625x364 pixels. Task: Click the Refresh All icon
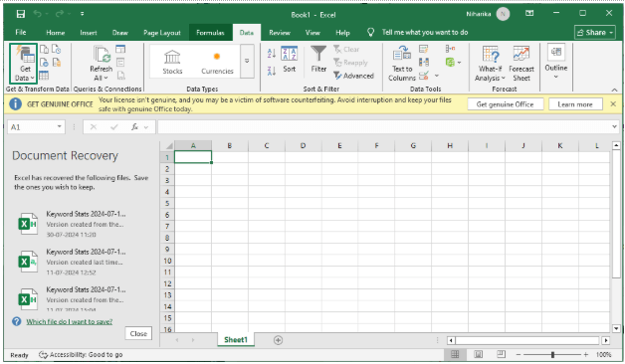click(x=102, y=63)
